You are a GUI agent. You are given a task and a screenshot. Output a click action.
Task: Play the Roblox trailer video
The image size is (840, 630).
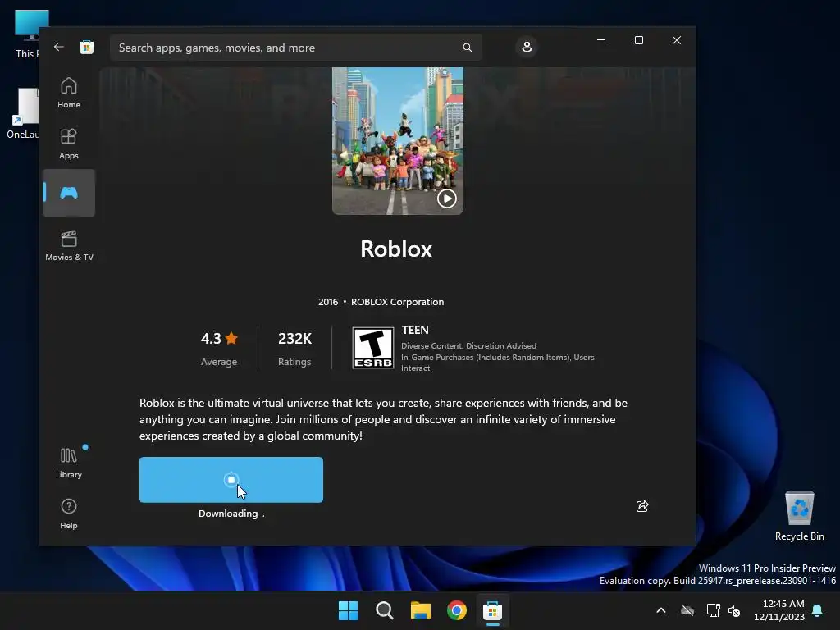click(446, 199)
